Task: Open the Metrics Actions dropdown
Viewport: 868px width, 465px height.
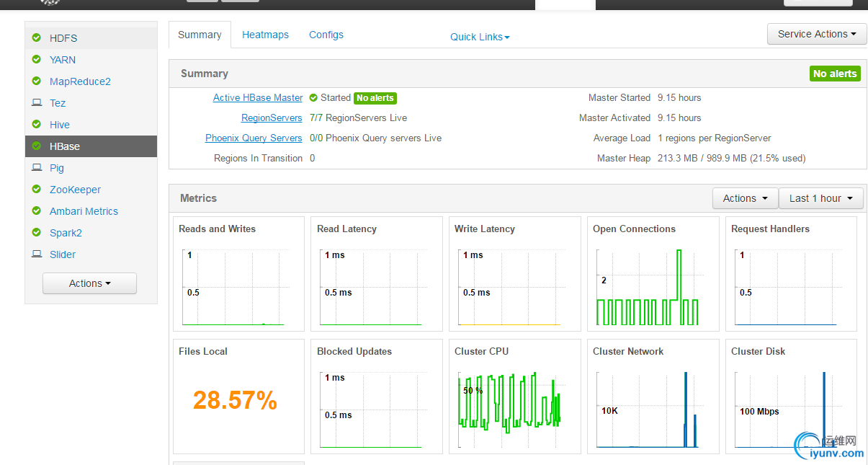Action: click(x=745, y=198)
